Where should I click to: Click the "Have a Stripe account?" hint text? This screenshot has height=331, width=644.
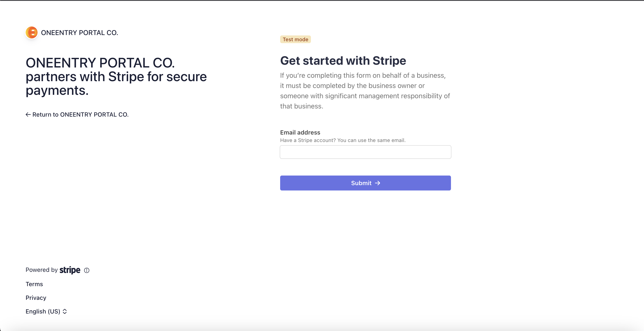(342, 140)
